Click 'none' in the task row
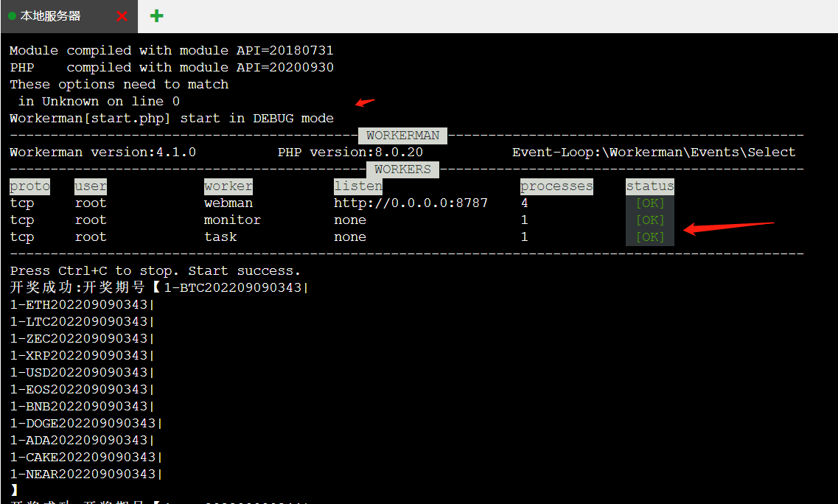Image resolution: width=838 pixels, height=504 pixels. tap(350, 237)
